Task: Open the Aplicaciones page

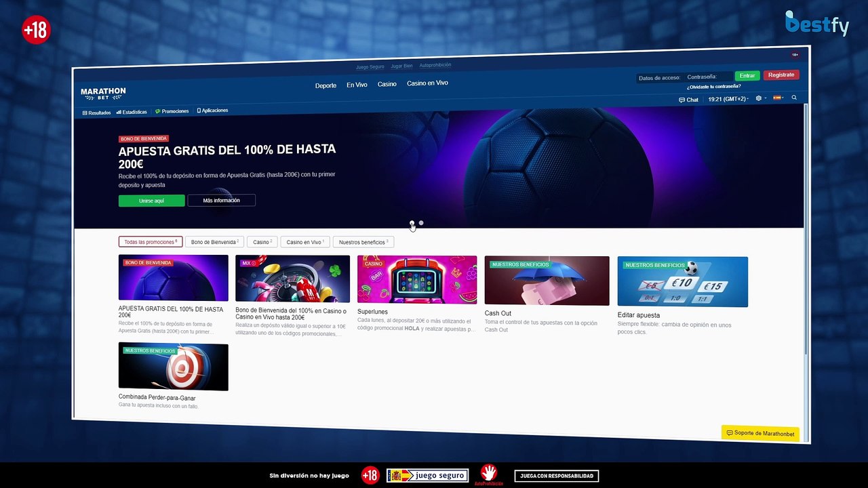Action: (x=212, y=110)
